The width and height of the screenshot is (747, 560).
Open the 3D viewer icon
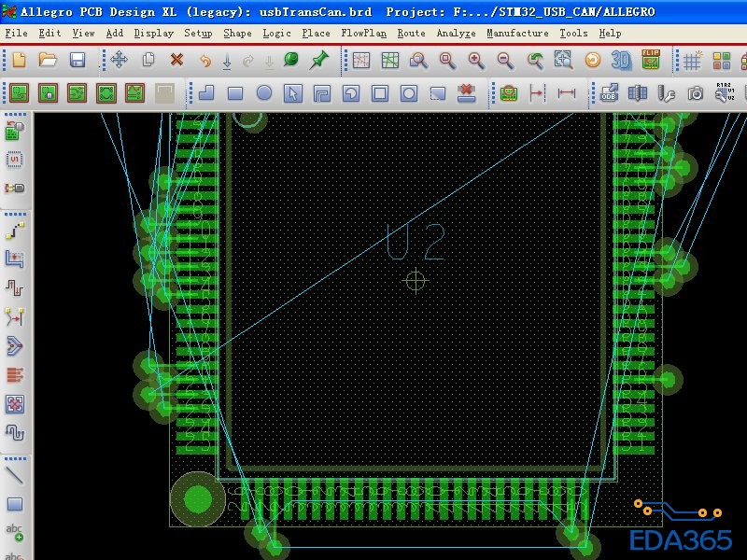[621, 61]
